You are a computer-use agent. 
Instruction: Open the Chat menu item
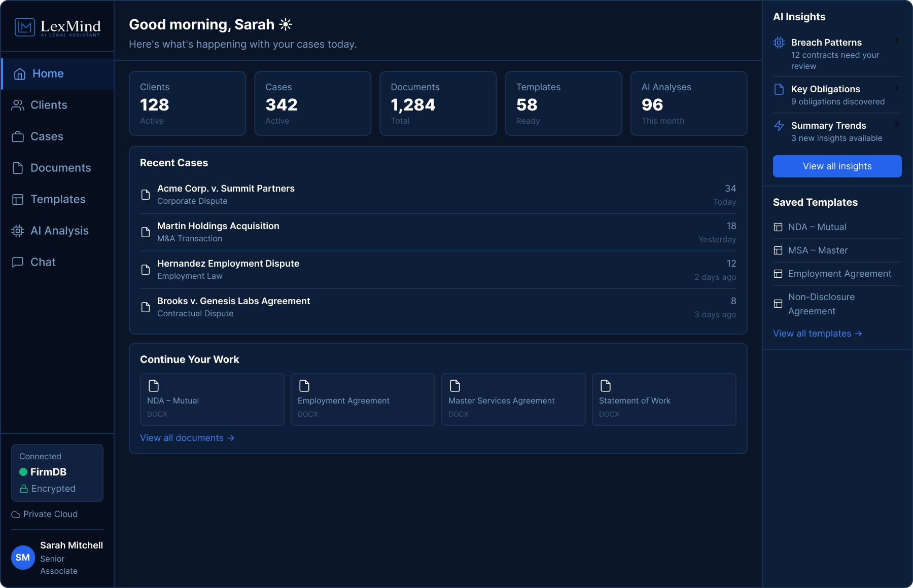57,262
